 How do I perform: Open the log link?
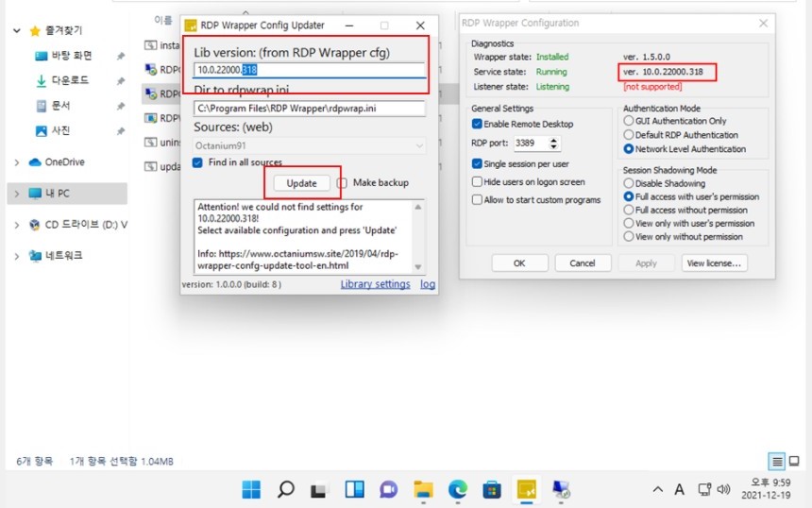coord(427,284)
